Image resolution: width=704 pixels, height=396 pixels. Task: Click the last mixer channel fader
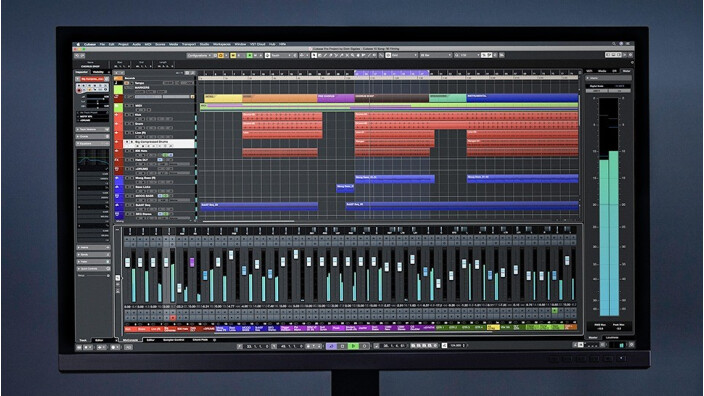(567, 260)
